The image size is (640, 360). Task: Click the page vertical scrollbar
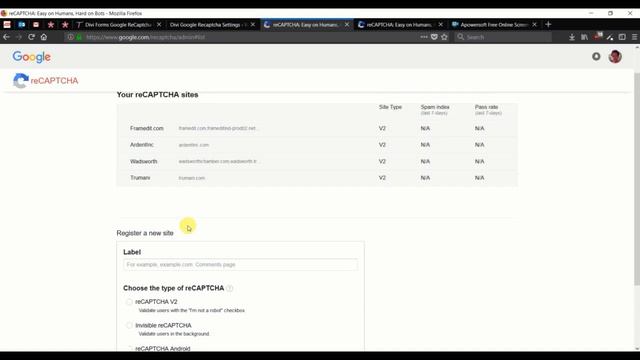[637, 180]
